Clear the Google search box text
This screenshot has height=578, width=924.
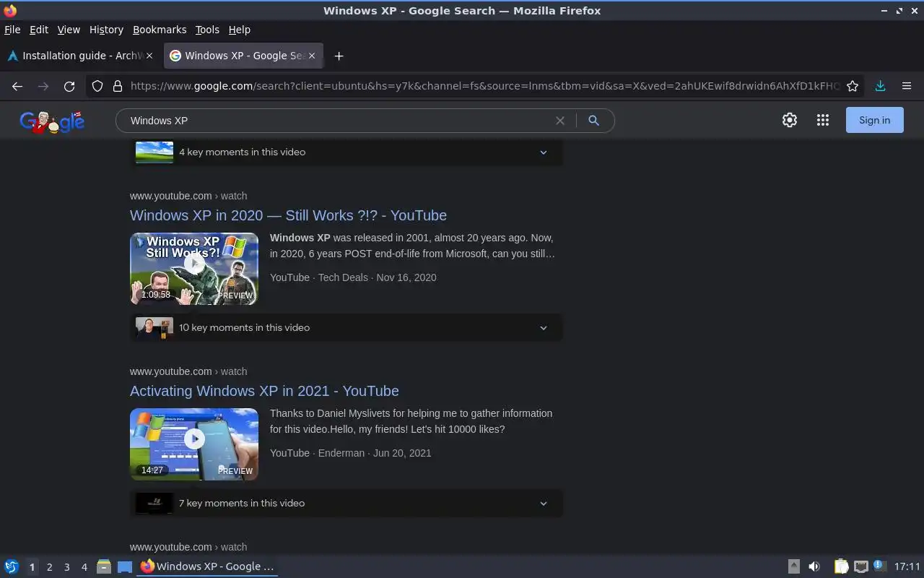click(x=559, y=121)
